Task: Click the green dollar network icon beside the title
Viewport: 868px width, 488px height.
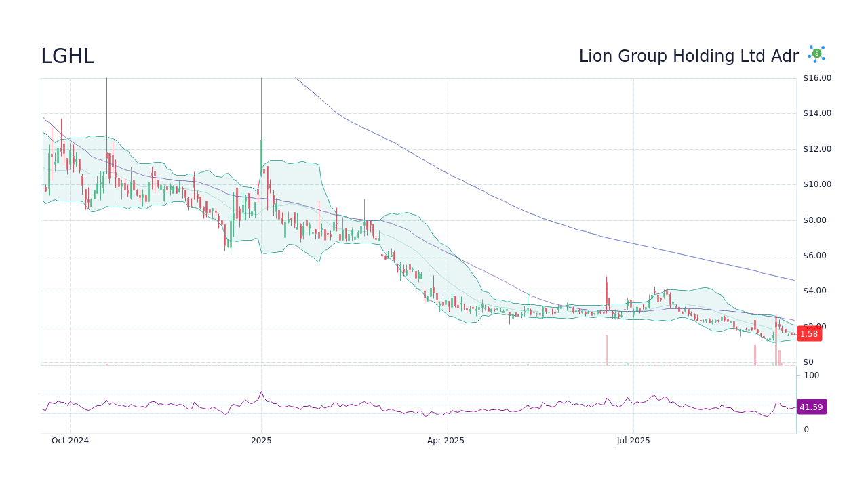Action: click(x=815, y=54)
